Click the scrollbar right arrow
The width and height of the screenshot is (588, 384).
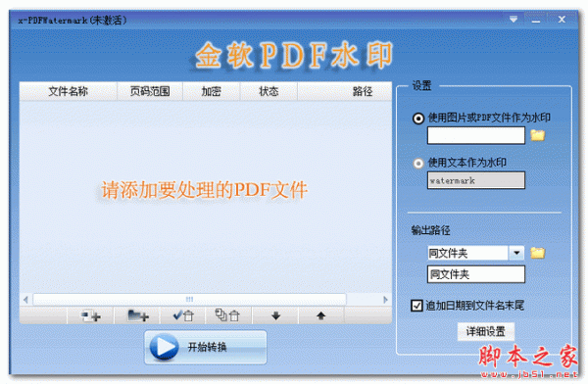click(385, 299)
